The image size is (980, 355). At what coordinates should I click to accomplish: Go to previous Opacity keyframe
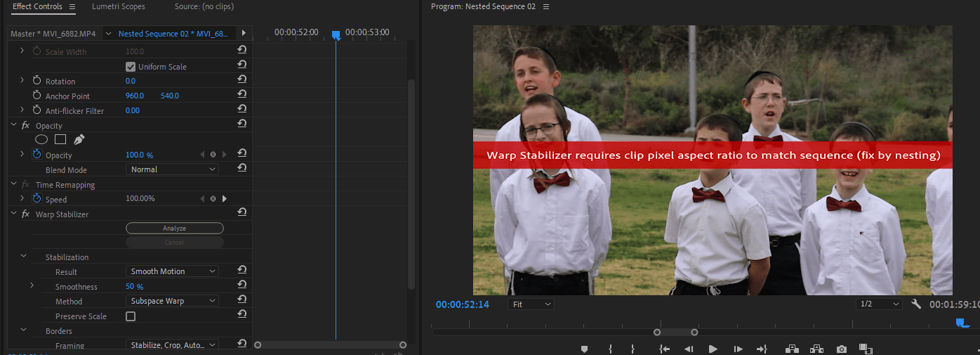202,155
